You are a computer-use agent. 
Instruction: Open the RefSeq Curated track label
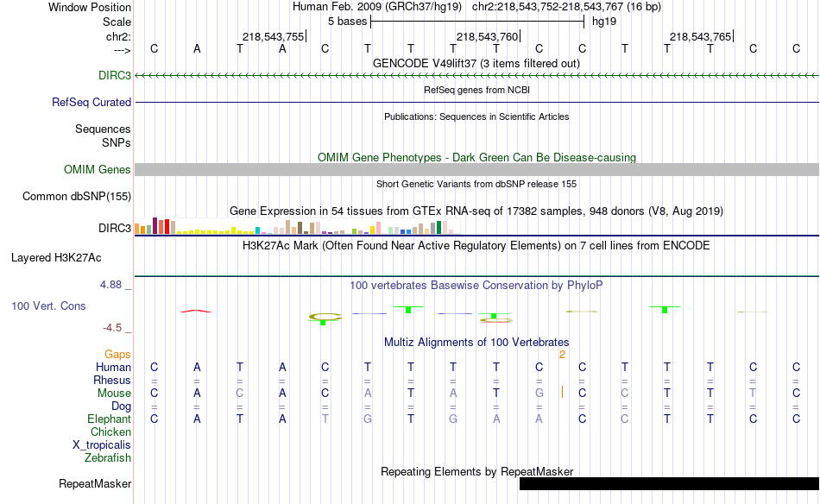coord(91,102)
